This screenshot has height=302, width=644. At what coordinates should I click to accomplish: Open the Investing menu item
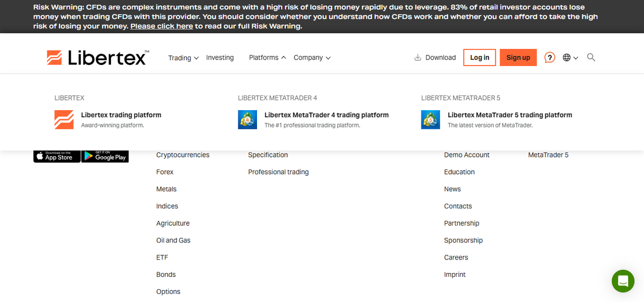[x=220, y=57]
